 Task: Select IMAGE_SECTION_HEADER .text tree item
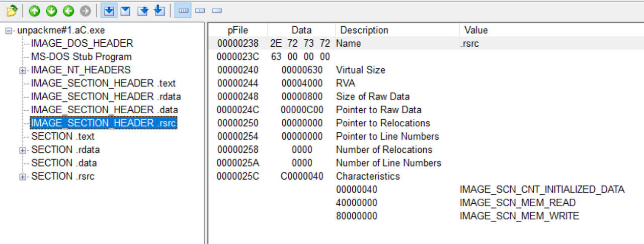point(103,83)
